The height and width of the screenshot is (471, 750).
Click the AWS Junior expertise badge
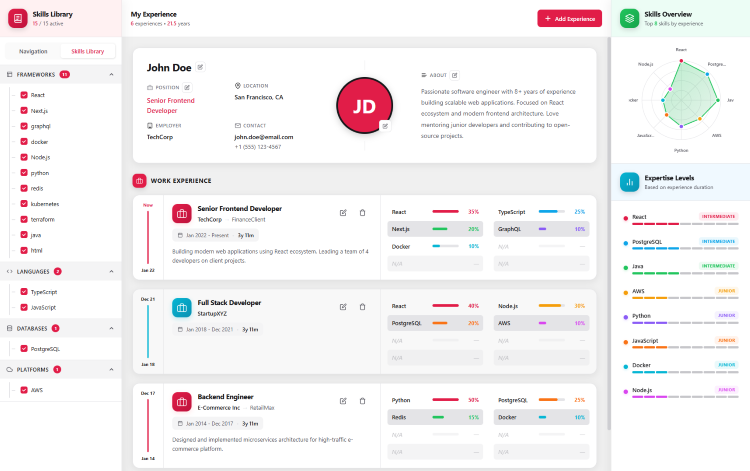727,291
